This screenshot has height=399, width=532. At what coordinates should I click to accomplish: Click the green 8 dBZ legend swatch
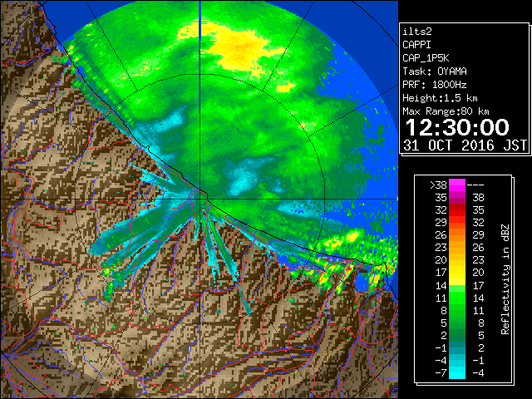pyautogui.click(x=457, y=310)
